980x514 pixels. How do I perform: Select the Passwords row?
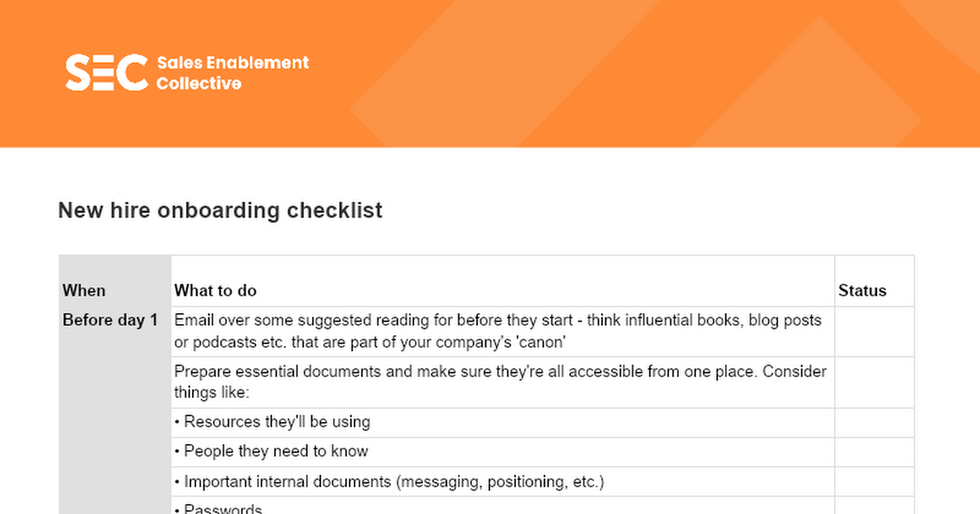click(502, 506)
